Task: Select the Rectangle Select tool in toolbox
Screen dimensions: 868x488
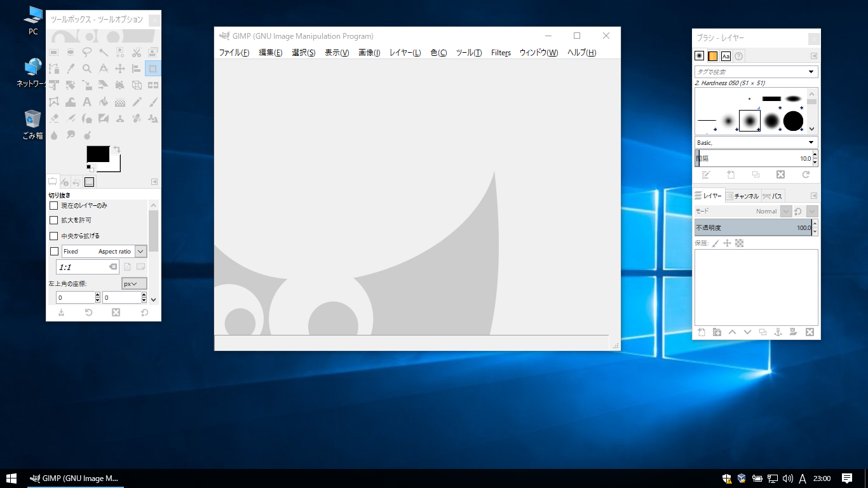Action: (54, 52)
